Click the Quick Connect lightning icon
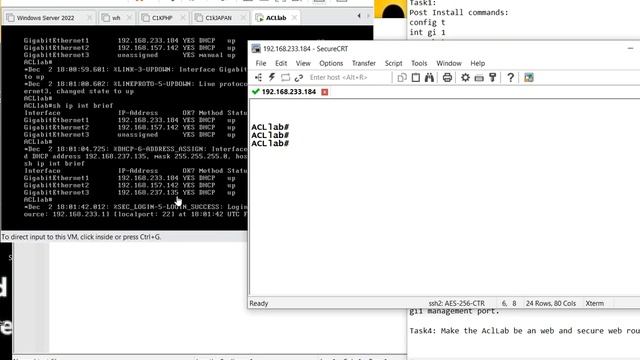640x360 pixels. (x=272, y=78)
